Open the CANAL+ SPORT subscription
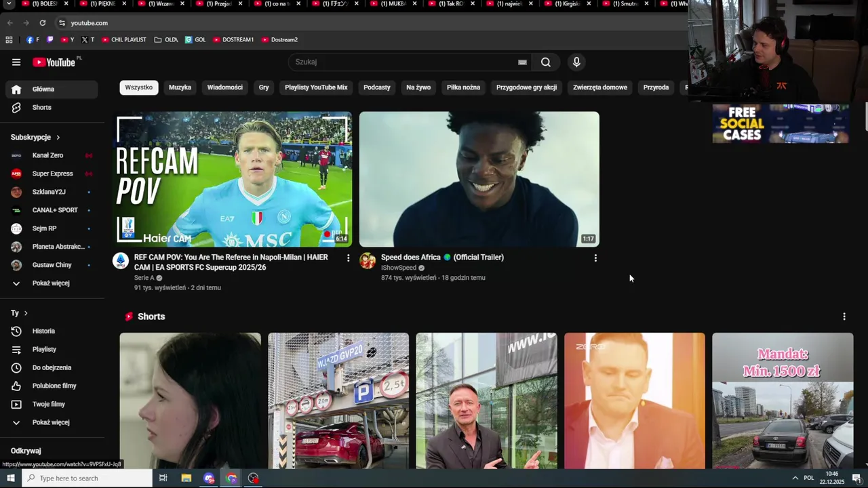868x488 pixels. [x=52, y=211]
